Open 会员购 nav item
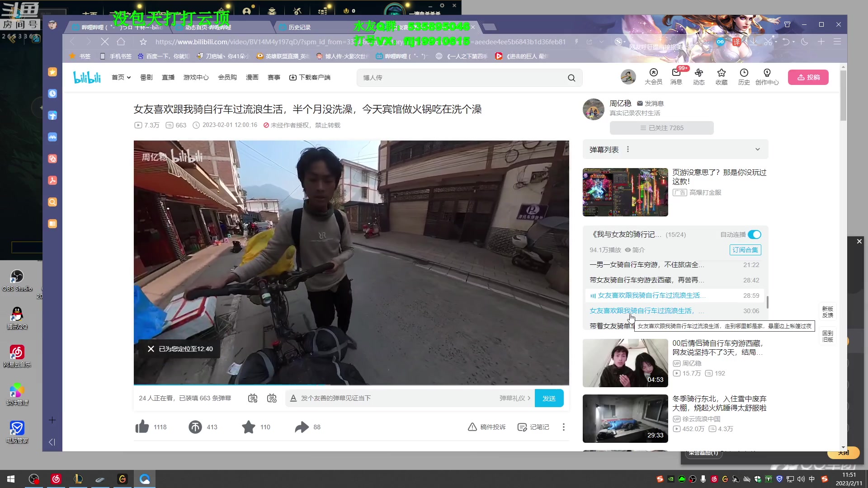Image resolution: width=868 pixels, height=488 pixels. click(227, 78)
